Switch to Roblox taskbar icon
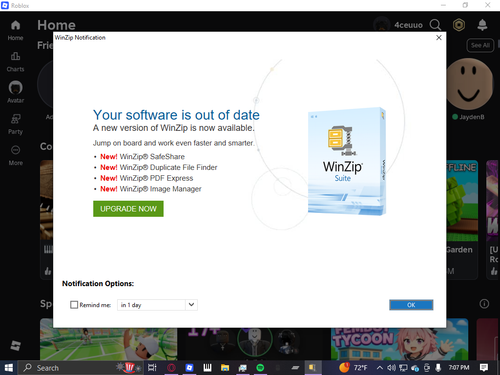This screenshot has width=500, height=375. pos(189,368)
